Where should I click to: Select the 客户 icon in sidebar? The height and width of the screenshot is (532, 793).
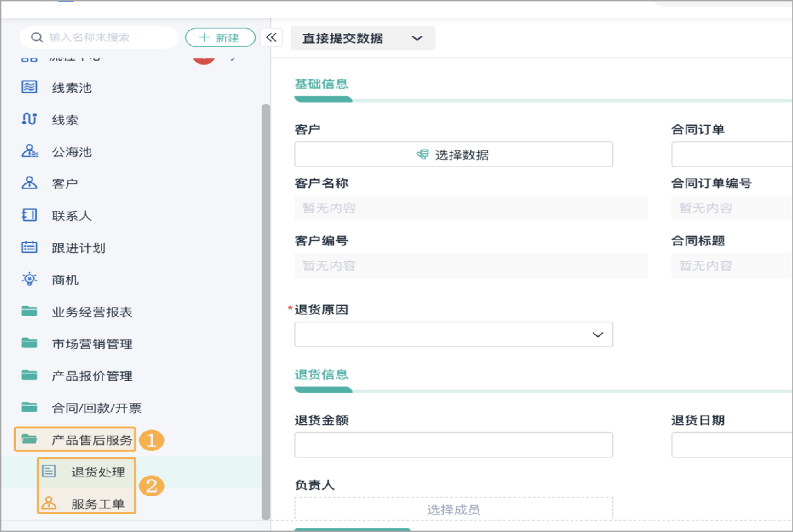[x=28, y=183]
